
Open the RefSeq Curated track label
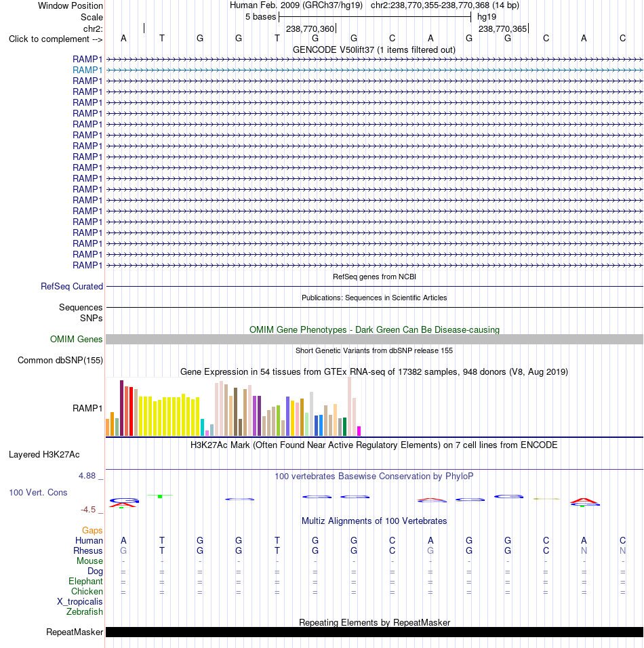tap(72, 287)
